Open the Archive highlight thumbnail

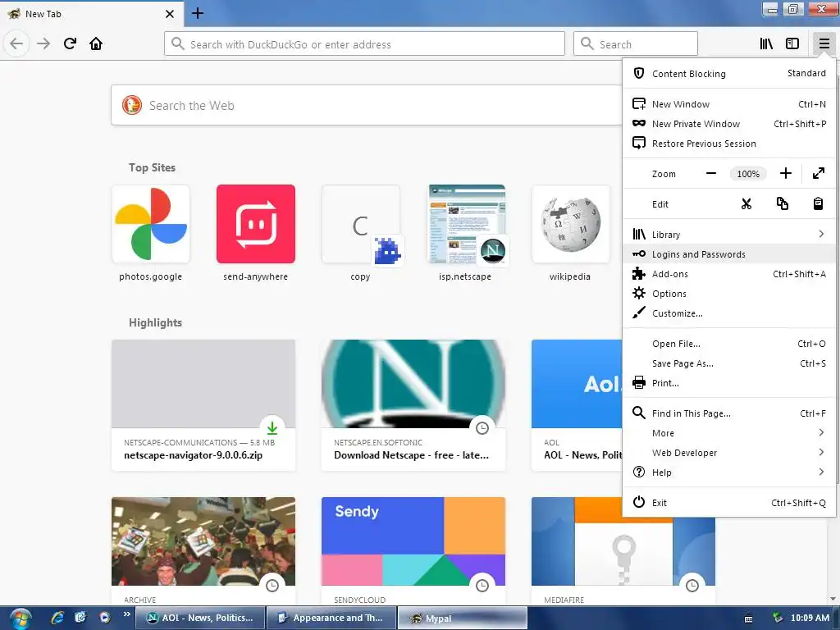pyautogui.click(x=203, y=541)
